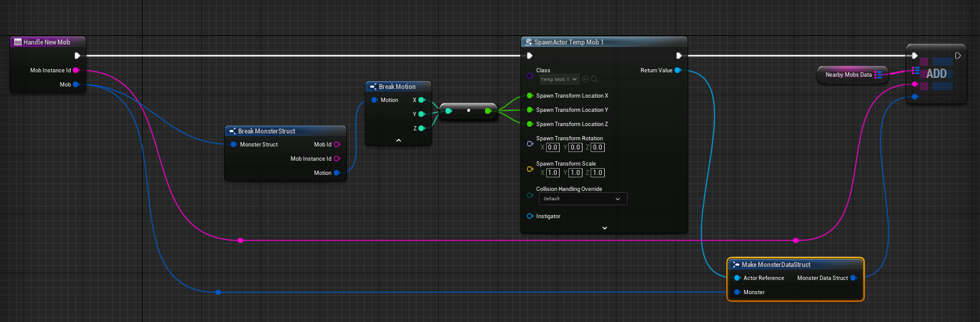This screenshot has width=980, height=322.
Task: Select the blue reroute node on Mob wire
Action: 218,292
